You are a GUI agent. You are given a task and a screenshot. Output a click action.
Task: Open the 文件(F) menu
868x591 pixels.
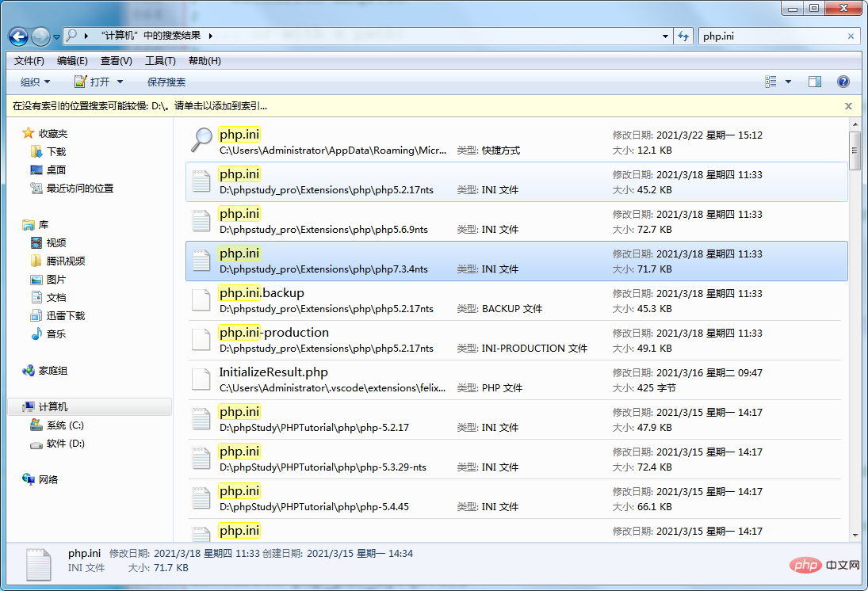point(29,61)
